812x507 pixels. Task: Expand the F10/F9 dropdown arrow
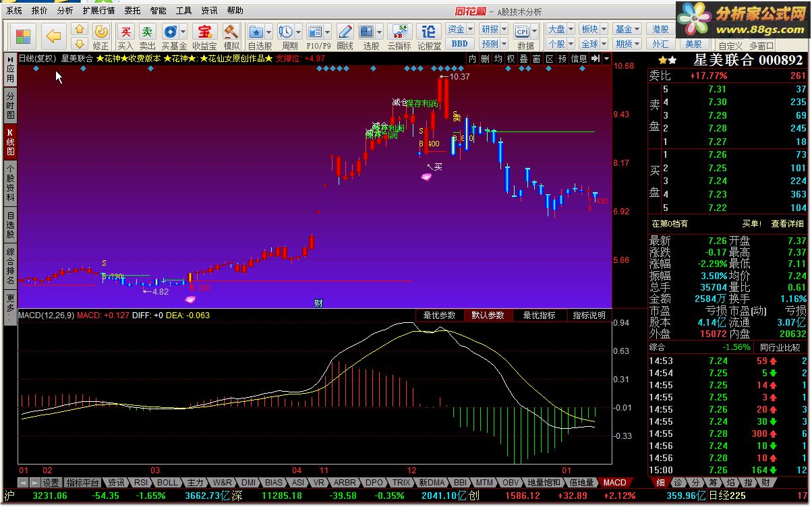[328, 32]
